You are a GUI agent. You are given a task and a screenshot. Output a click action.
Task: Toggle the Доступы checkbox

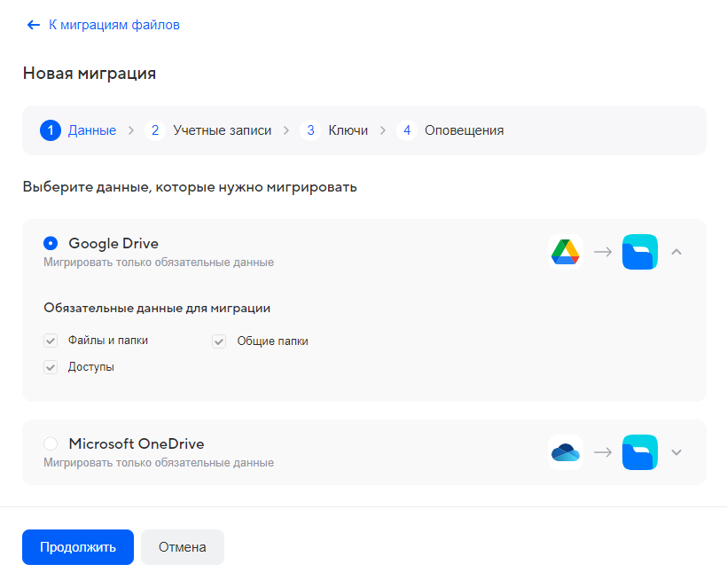coord(51,366)
